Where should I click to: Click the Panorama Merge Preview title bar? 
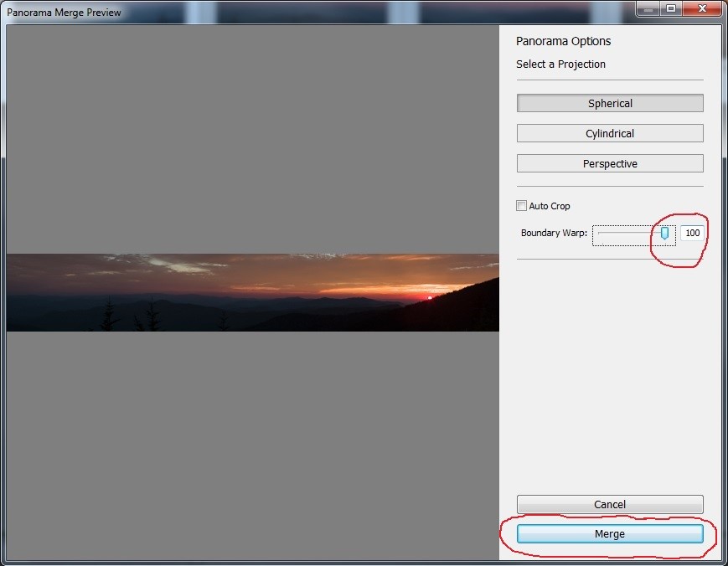point(335,12)
